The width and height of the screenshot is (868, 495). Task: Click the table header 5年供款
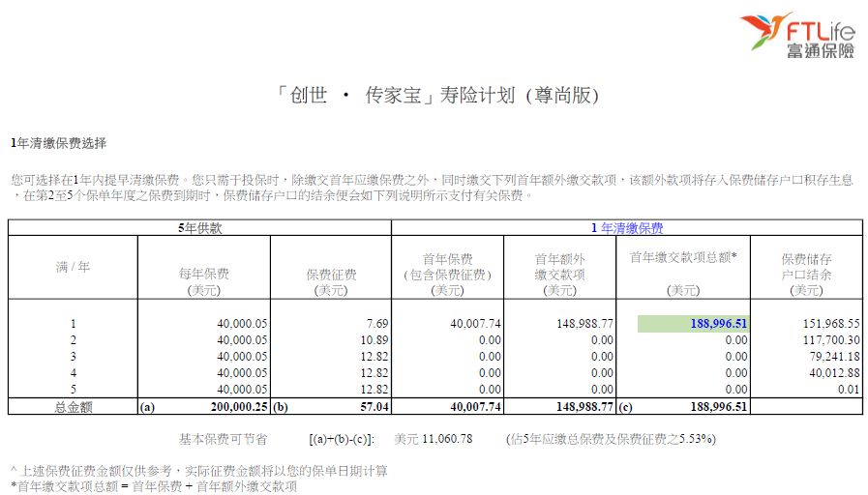200,228
